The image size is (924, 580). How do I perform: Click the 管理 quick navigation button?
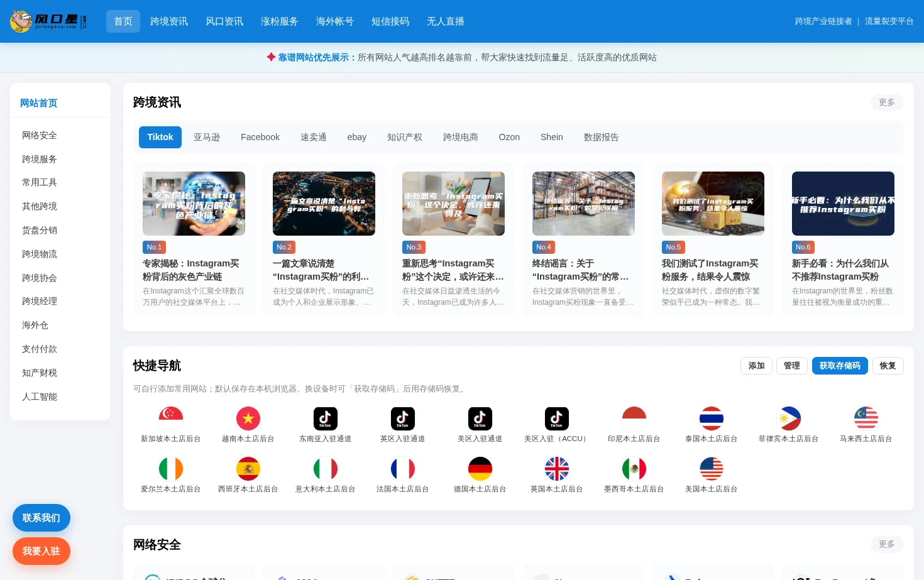coord(792,366)
